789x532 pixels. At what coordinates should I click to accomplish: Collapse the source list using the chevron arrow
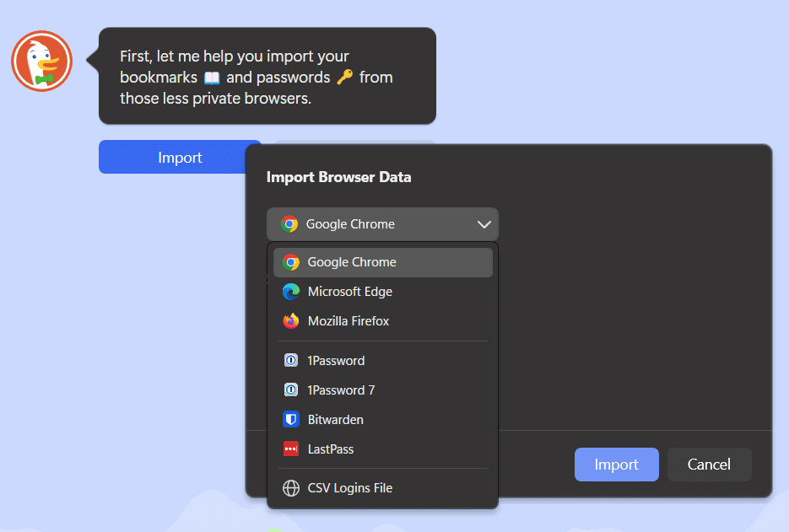[484, 224]
